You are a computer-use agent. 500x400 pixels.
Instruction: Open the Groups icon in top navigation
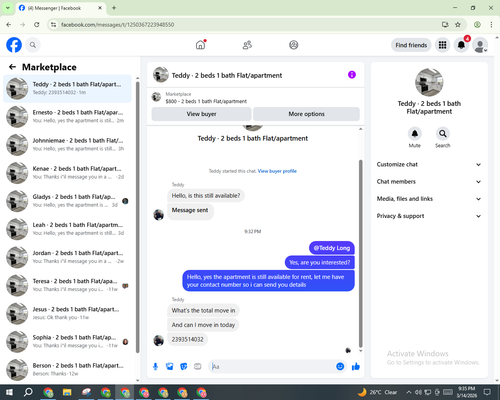[x=294, y=45]
